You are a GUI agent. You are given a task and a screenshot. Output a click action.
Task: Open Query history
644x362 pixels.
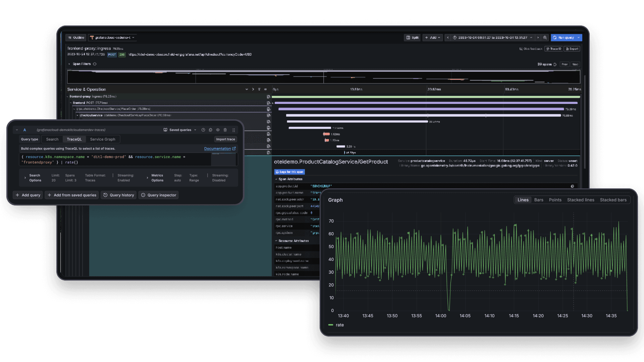point(118,195)
